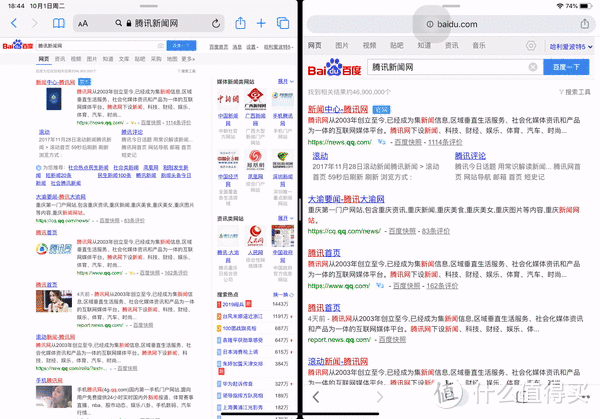Tap camera image-search icon in left search box
This screenshot has height=419, width=600.
(x=161, y=46)
